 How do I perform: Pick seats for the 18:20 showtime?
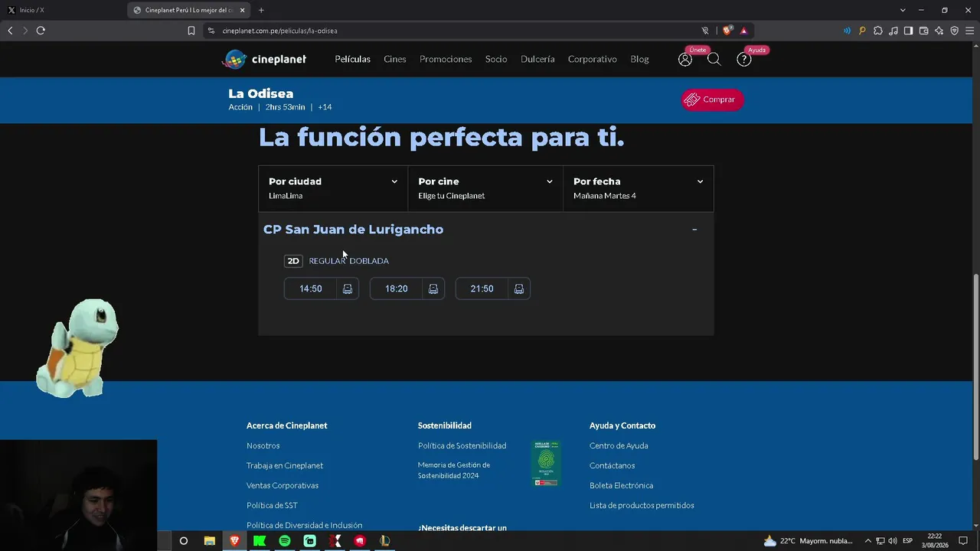433,289
